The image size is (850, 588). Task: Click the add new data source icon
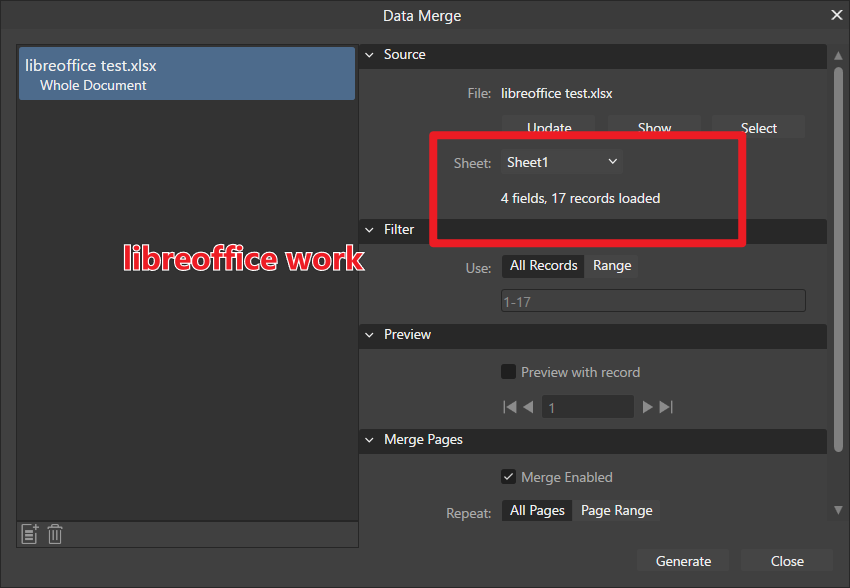point(28,533)
